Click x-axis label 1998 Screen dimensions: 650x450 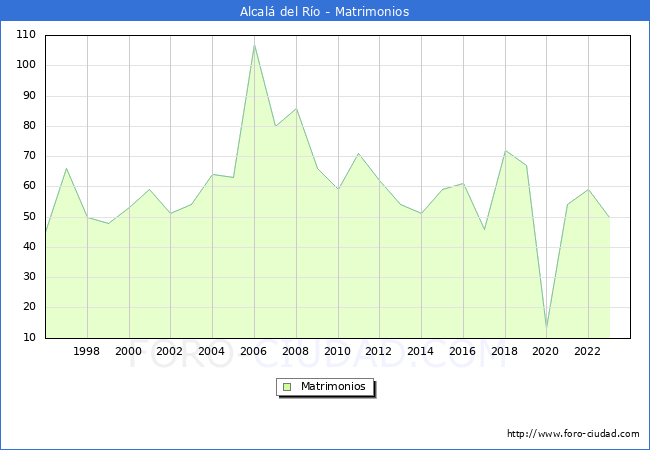(86, 351)
